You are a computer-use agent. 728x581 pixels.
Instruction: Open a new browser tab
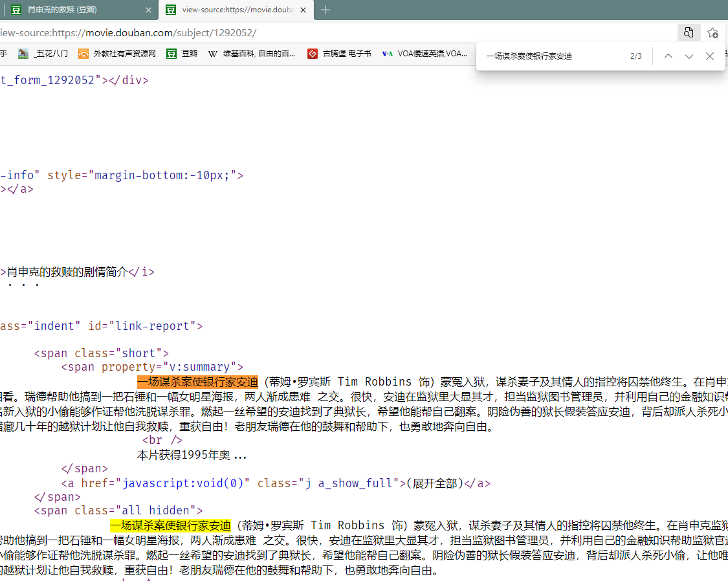(x=325, y=10)
